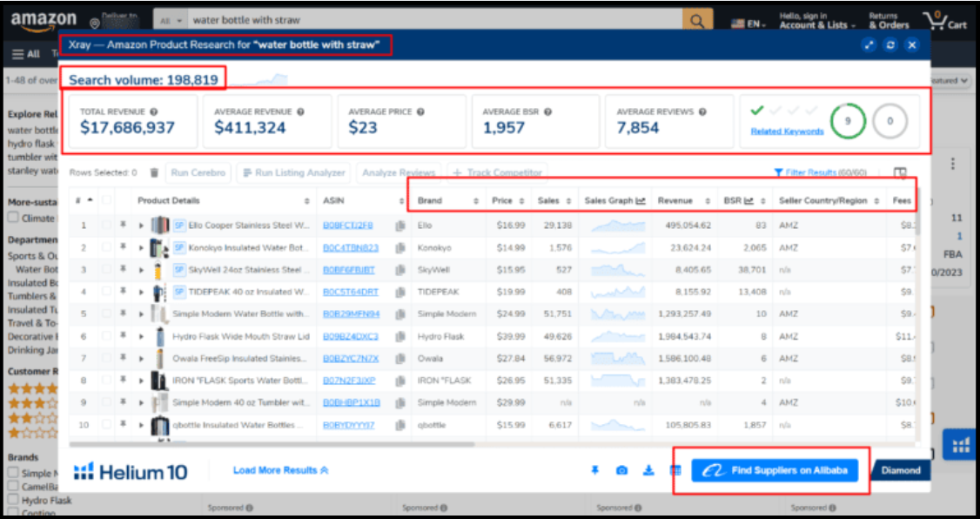Take a screenshot using the camera icon
The image size is (980, 519).
(x=621, y=471)
